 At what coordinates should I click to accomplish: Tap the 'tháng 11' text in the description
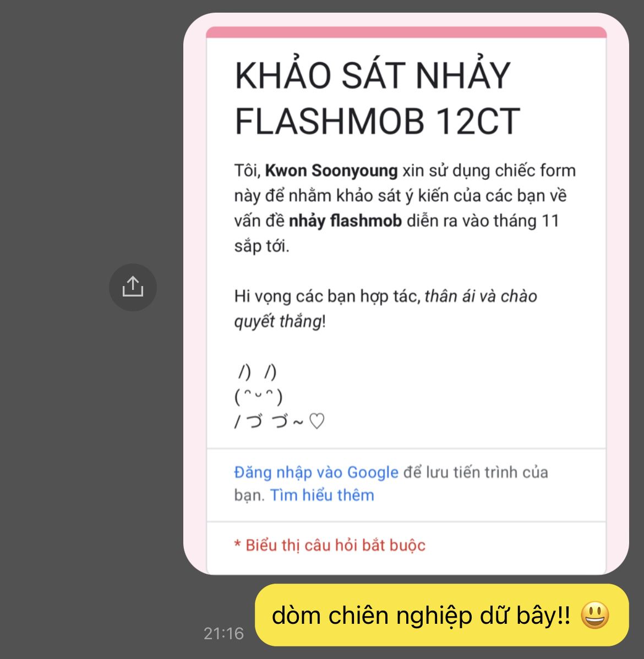(526, 221)
